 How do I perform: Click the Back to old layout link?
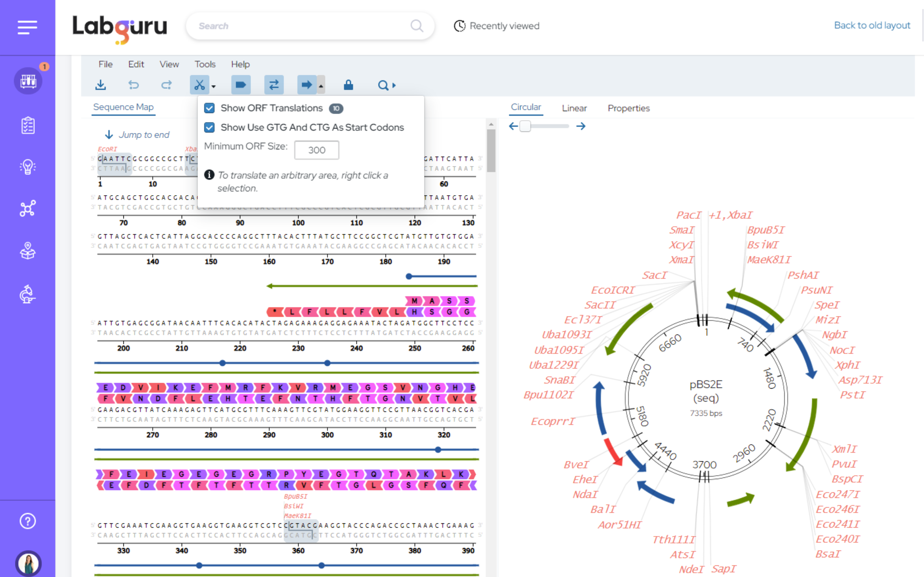point(872,25)
